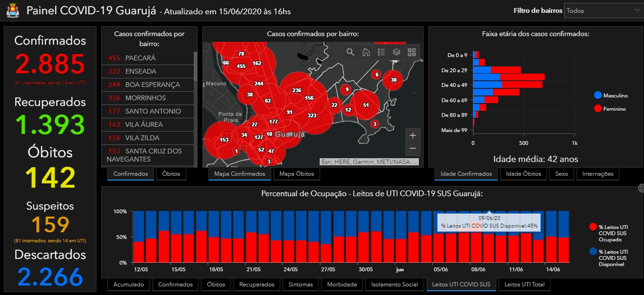Switch to the Isolamento Social tab
The width and height of the screenshot is (644, 295).
[395, 285]
